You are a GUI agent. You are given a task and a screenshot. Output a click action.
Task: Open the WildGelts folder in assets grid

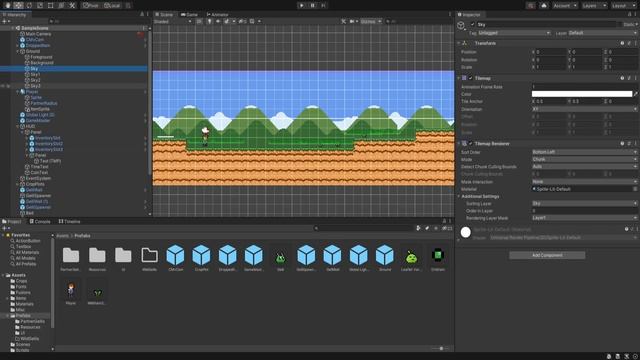point(149,255)
